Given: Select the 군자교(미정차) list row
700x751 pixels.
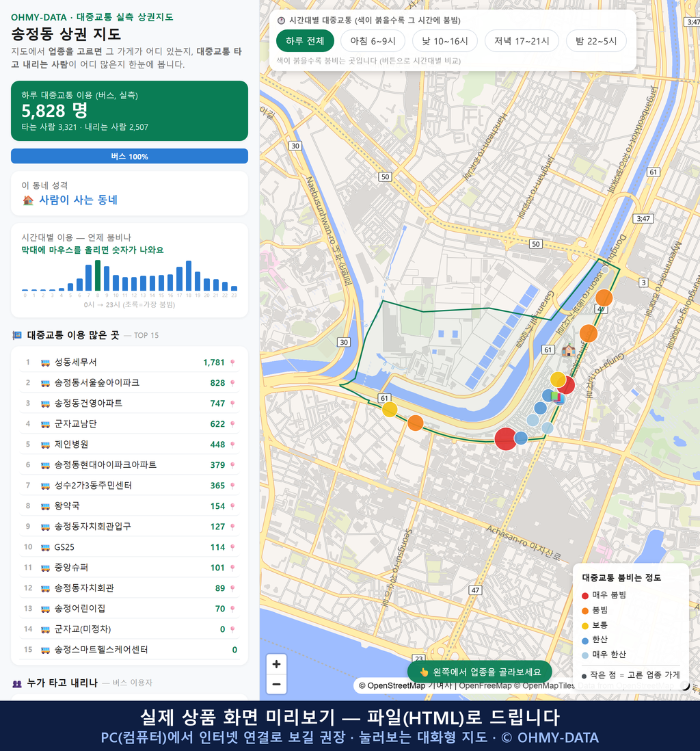Looking at the screenshot, I should click(x=129, y=629).
